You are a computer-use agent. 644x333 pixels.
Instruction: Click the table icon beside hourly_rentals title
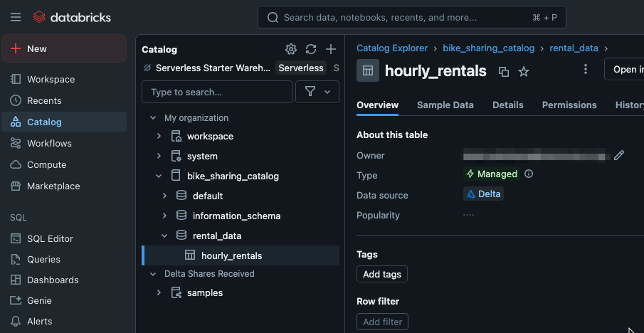[368, 70]
